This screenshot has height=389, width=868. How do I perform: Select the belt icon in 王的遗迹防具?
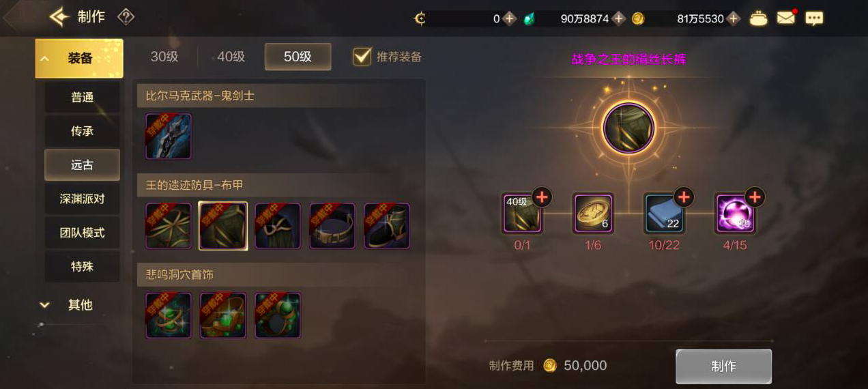[332, 226]
